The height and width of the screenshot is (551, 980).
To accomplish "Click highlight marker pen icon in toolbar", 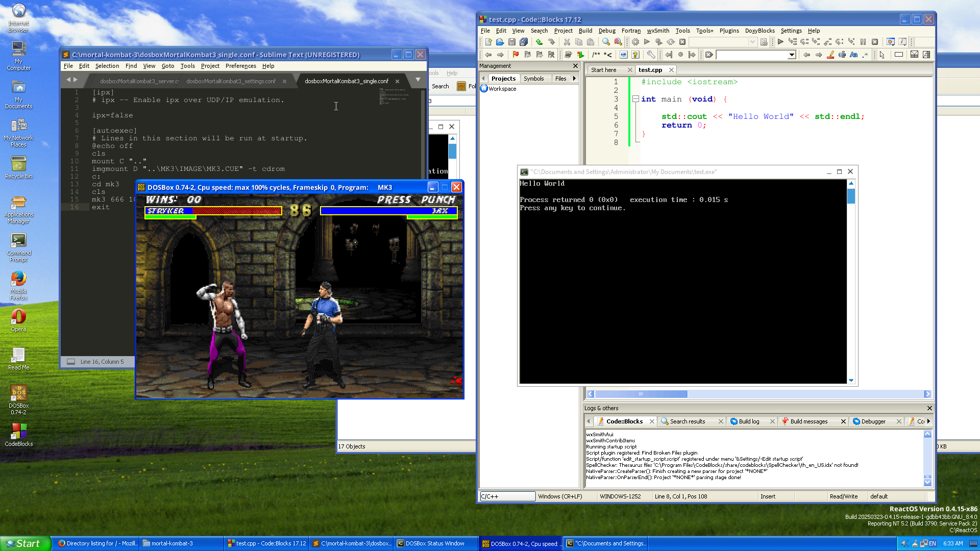I will click(830, 55).
